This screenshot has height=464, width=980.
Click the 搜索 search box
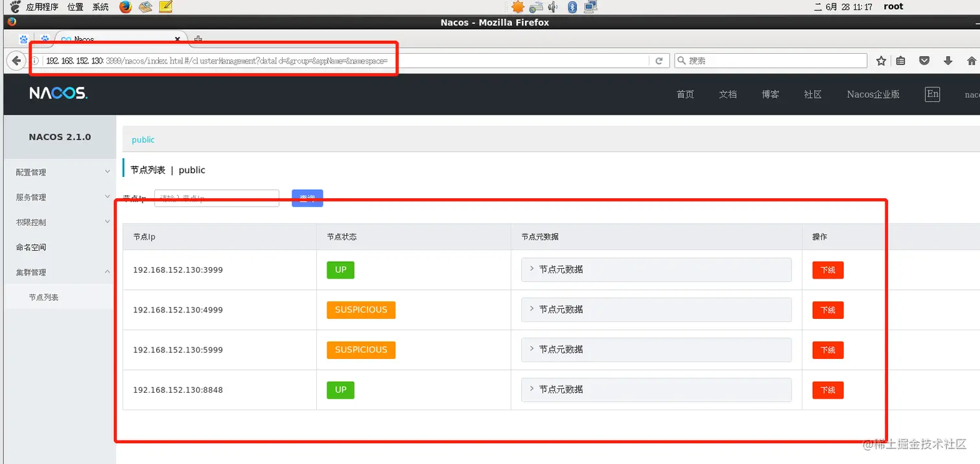(771, 60)
